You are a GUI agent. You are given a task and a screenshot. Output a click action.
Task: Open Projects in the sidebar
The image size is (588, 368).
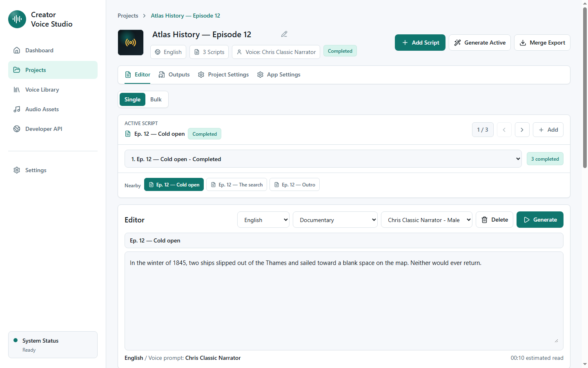(53, 70)
